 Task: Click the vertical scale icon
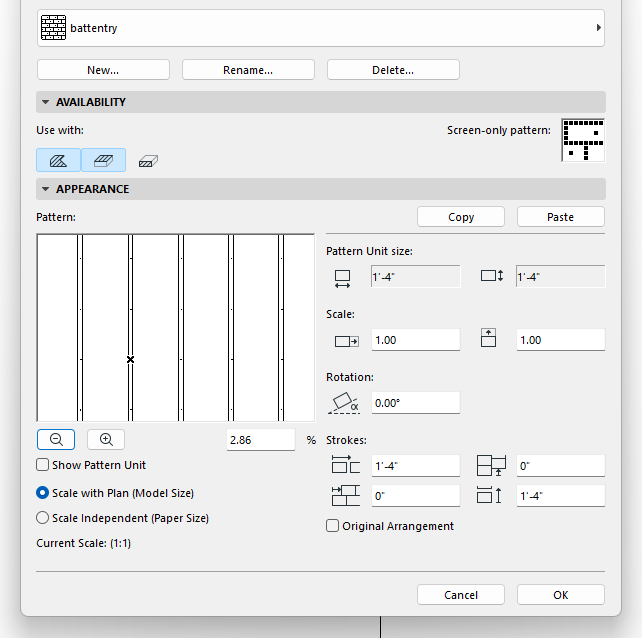click(x=488, y=338)
